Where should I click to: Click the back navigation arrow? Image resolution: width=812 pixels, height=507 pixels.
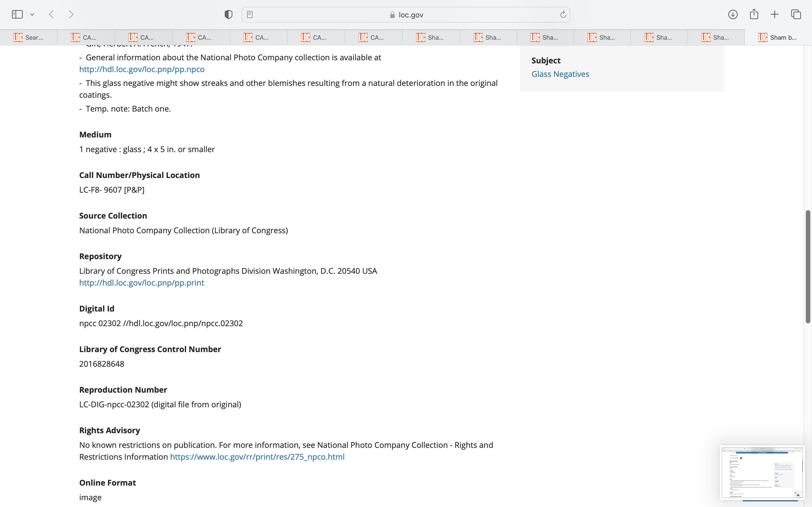[x=51, y=14]
